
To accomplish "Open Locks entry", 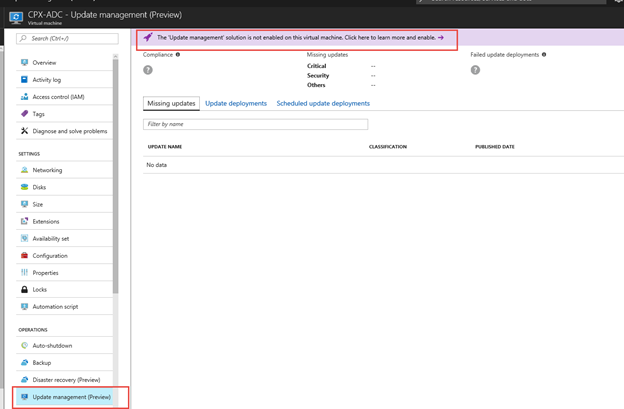I will coord(66,289).
